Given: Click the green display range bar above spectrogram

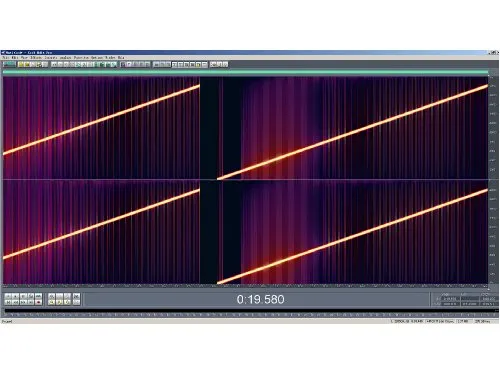Looking at the screenshot, I should click(x=245, y=72).
